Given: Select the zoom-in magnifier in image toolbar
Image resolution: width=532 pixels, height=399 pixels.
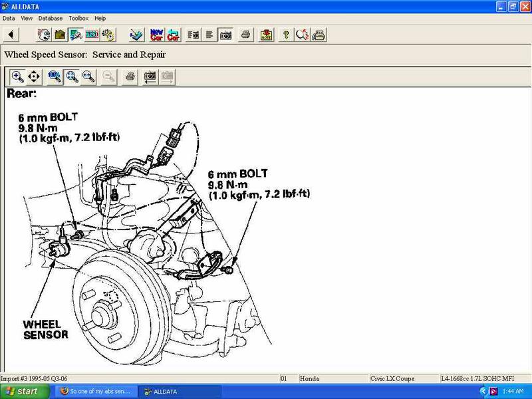Looking at the screenshot, I should tap(17, 76).
